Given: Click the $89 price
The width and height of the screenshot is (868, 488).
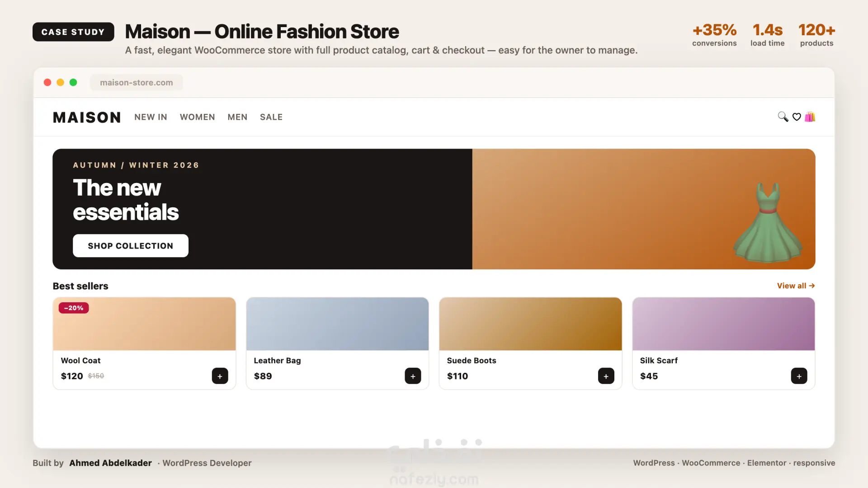Looking at the screenshot, I should (263, 376).
